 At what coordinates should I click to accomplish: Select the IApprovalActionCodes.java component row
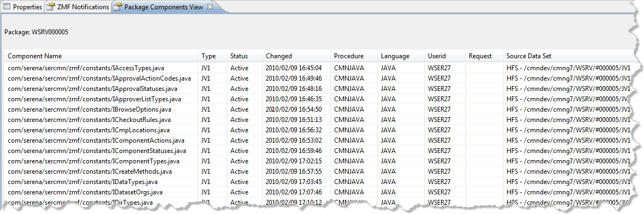[318, 78]
